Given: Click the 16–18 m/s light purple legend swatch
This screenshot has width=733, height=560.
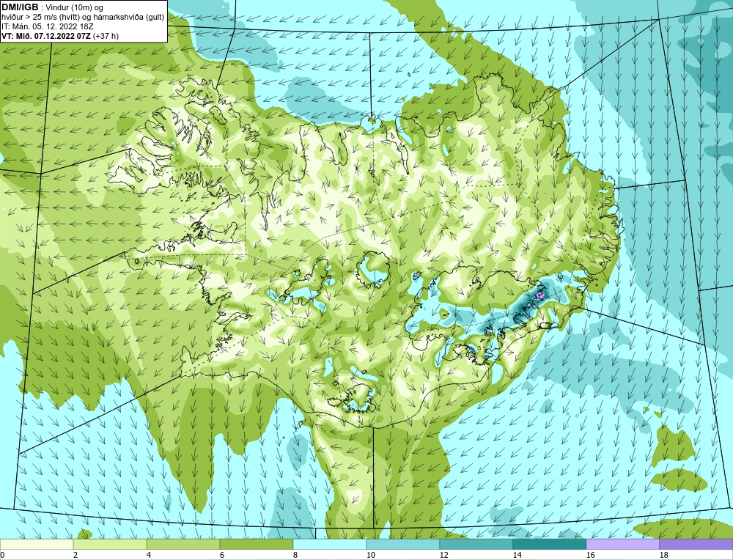Looking at the screenshot, I should [x=622, y=545].
